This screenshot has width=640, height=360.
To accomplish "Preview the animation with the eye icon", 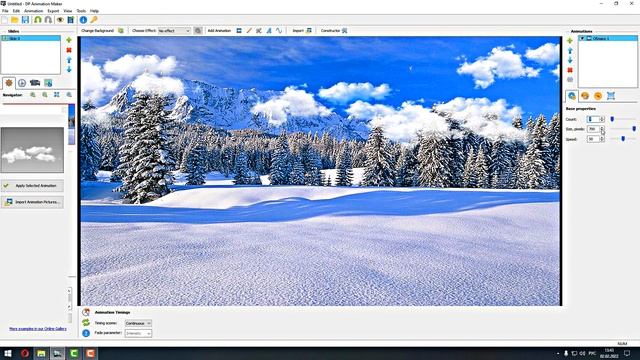I will pos(60,20).
